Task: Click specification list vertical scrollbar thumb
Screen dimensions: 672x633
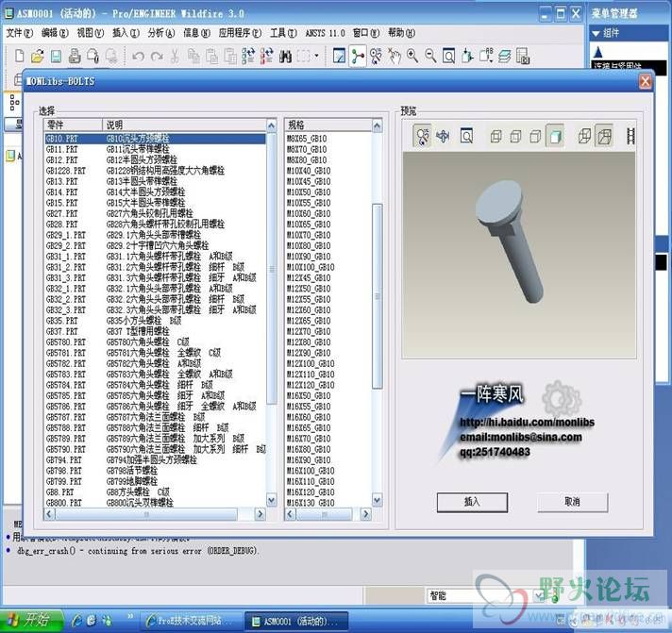Action: [x=378, y=296]
